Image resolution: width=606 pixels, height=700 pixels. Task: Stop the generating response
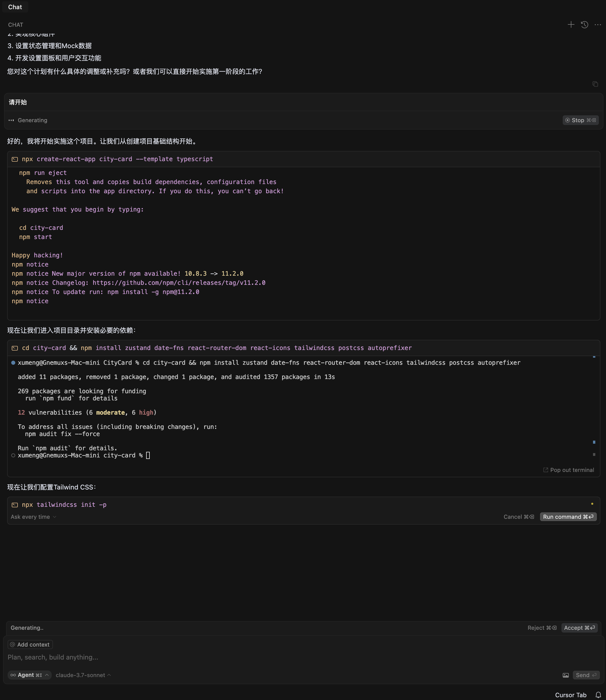580,120
